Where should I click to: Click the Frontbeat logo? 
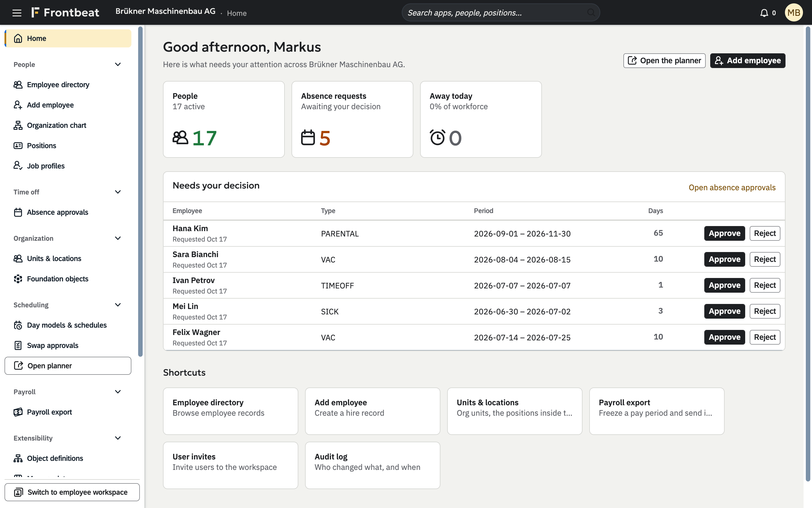tap(65, 13)
